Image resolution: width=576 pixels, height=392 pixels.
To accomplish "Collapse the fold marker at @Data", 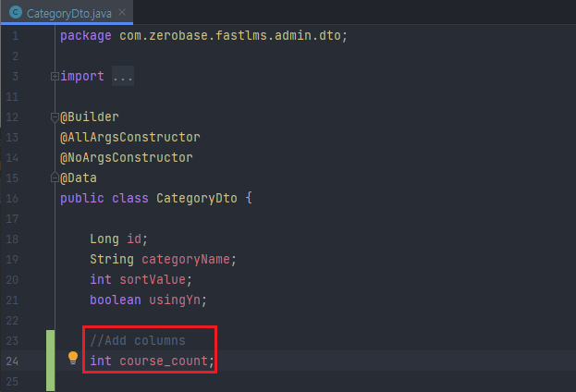I will (55, 178).
